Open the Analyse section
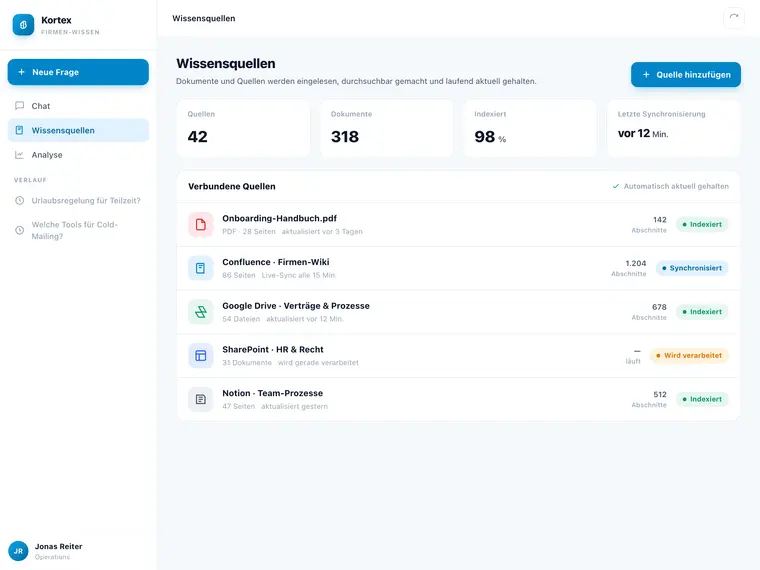Viewport: 760px width, 570px height. click(x=78, y=155)
